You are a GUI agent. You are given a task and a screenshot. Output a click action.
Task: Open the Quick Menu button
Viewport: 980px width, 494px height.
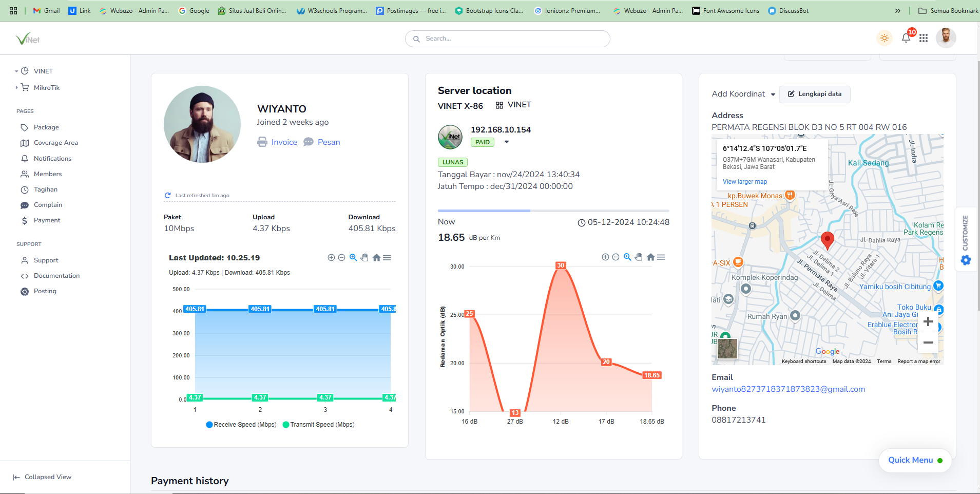(x=915, y=460)
